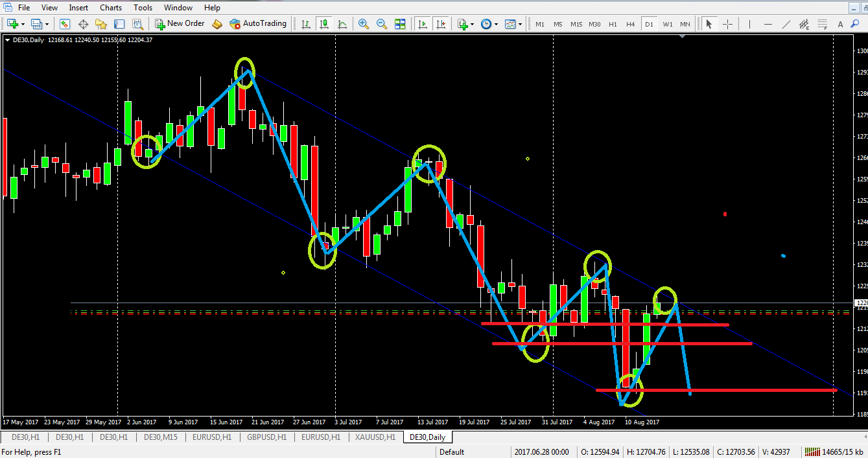Select the M15 timeframe
This screenshot has height=458, width=868.
(x=576, y=24)
